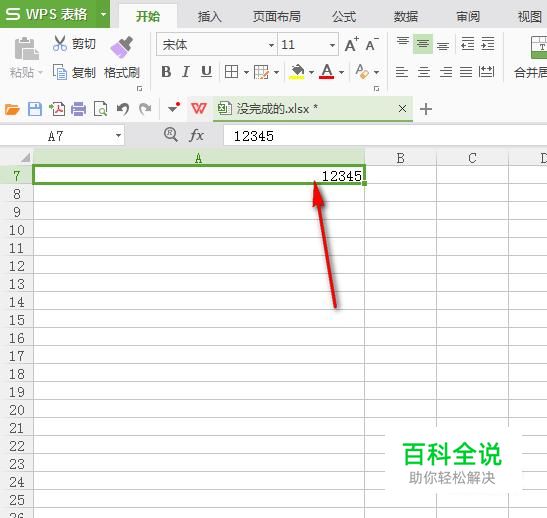Toggle italic formatting
This screenshot has height=518, width=547.
coord(186,72)
